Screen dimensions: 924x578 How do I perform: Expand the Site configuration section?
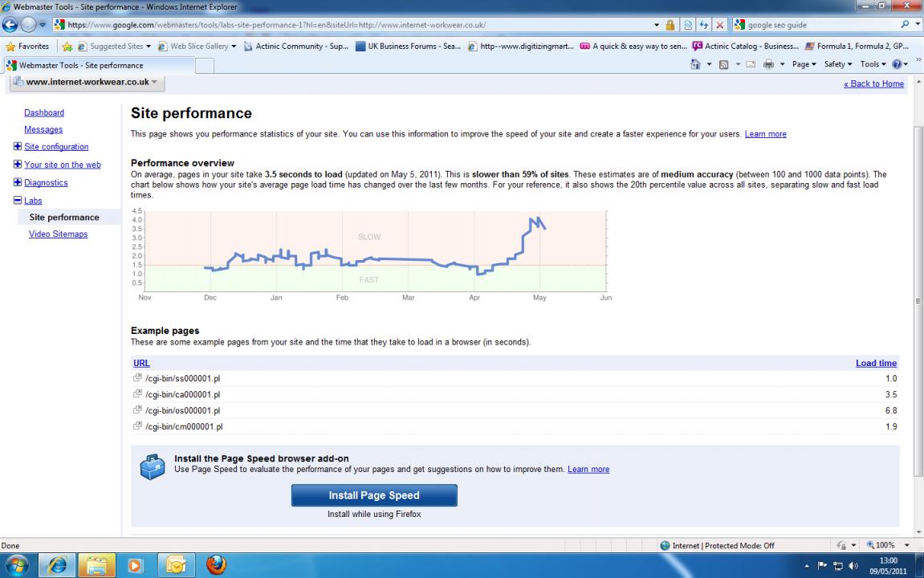18,147
